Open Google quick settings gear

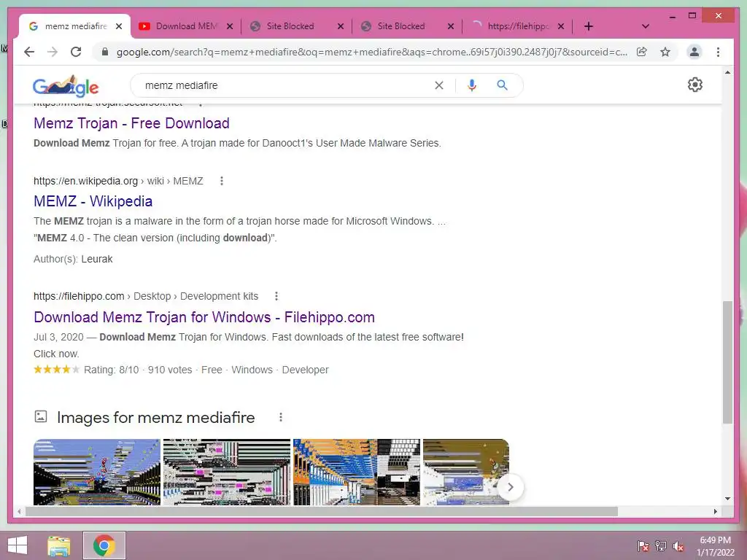(x=695, y=85)
